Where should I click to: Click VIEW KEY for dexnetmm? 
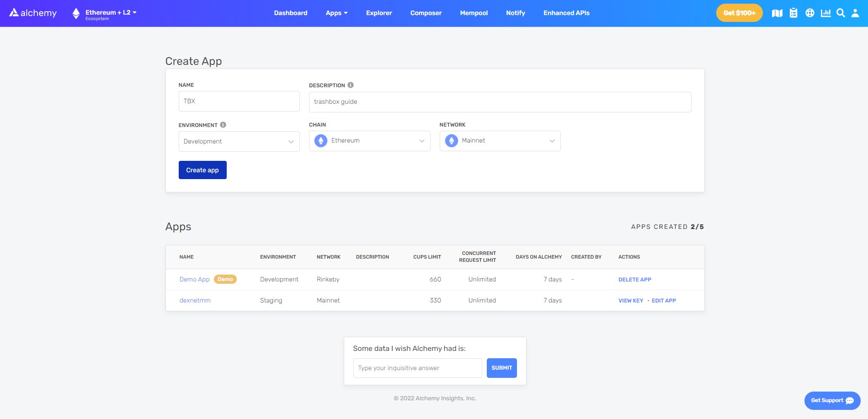[x=631, y=301]
